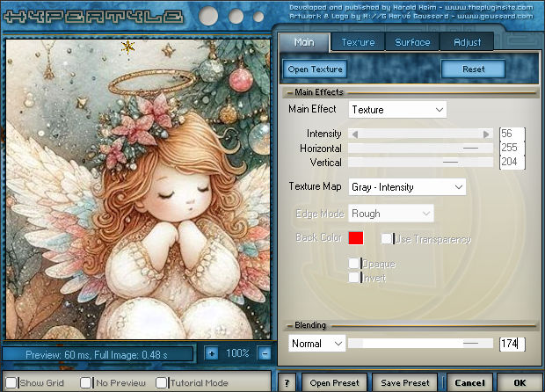545x392 pixels.
Task: Open the Blending mode dropdown
Action: click(x=316, y=344)
